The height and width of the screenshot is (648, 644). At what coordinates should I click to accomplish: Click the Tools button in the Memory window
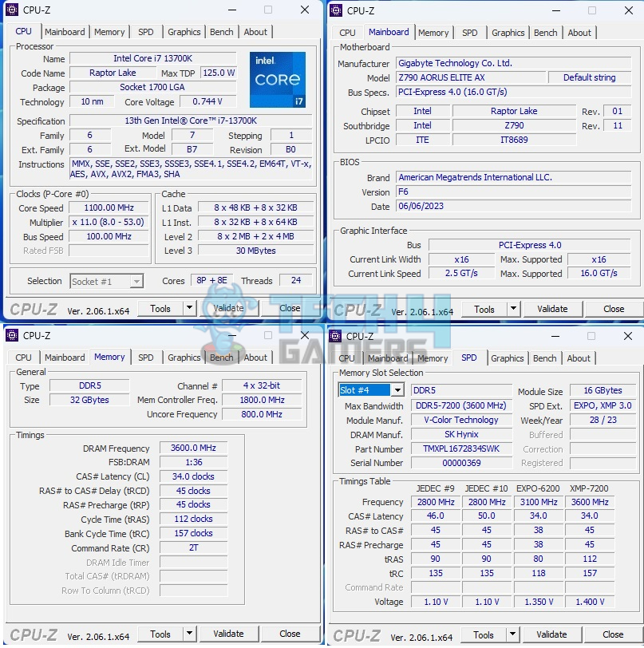(x=160, y=634)
